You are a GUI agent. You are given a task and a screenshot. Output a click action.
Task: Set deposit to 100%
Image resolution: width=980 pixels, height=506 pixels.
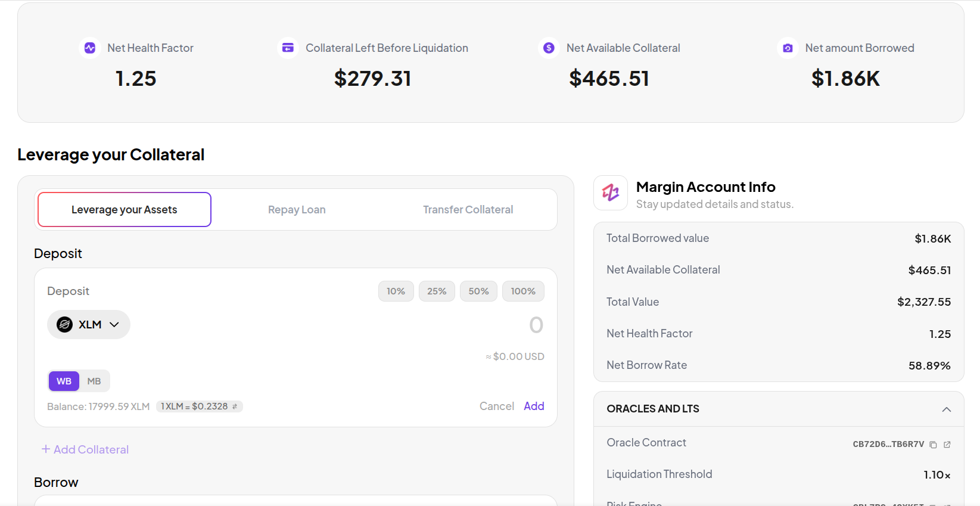click(x=523, y=291)
